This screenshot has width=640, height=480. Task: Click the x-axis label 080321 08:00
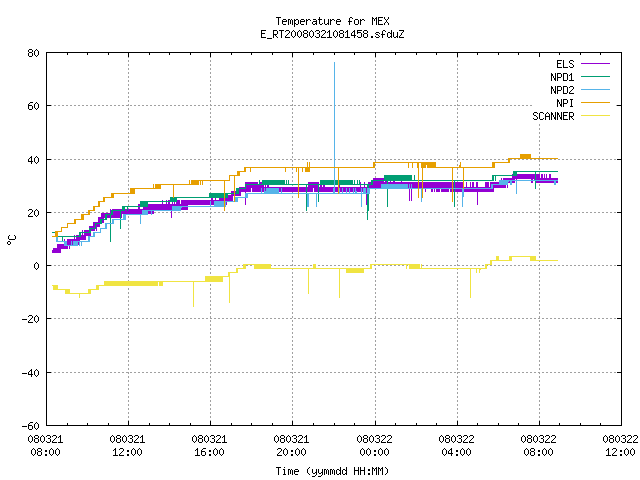(x=45, y=446)
